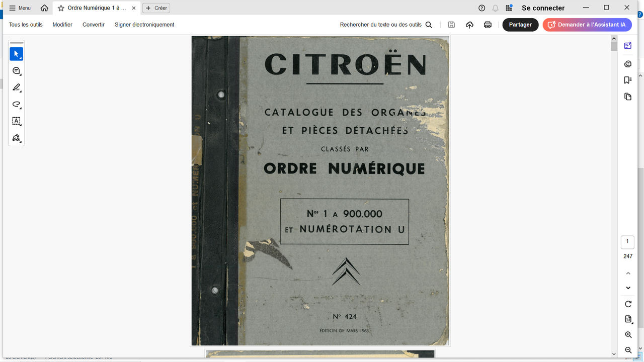644x362 pixels.
Task: Open the comments panel icon
Action: 628,64
